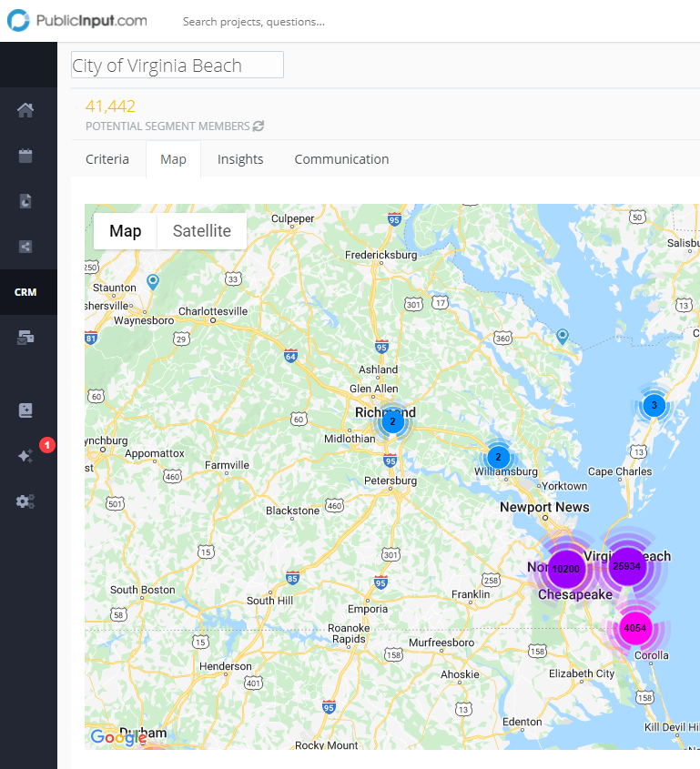The height and width of the screenshot is (769, 700).
Task: Edit the City of Virginia Beach segment name
Action: point(178,65)
